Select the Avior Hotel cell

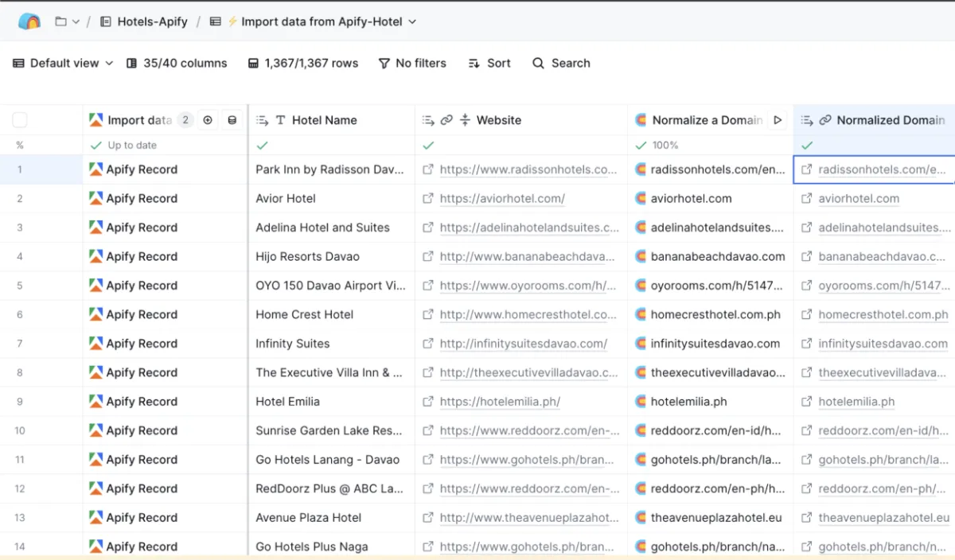coord(332,198)
